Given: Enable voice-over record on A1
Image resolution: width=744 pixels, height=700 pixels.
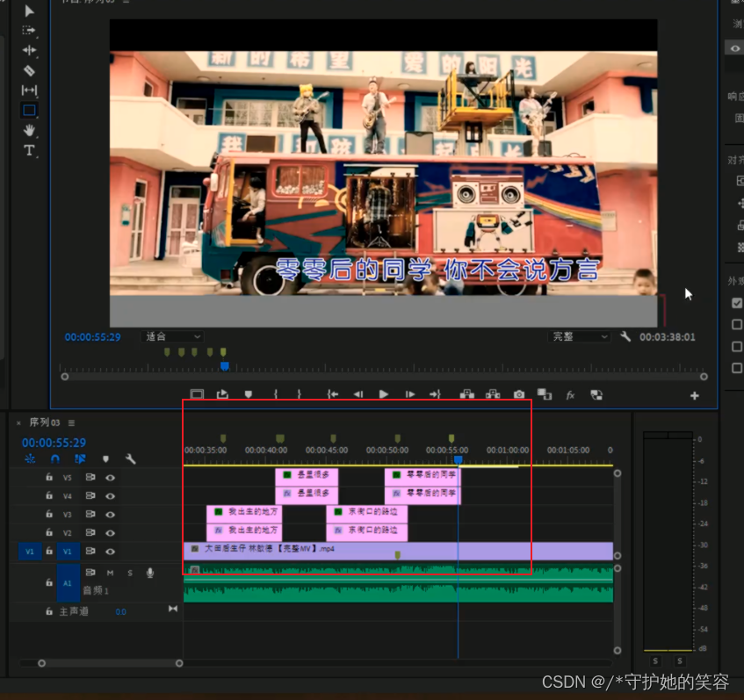Looking at the screenshot, I should click(150, 573).
